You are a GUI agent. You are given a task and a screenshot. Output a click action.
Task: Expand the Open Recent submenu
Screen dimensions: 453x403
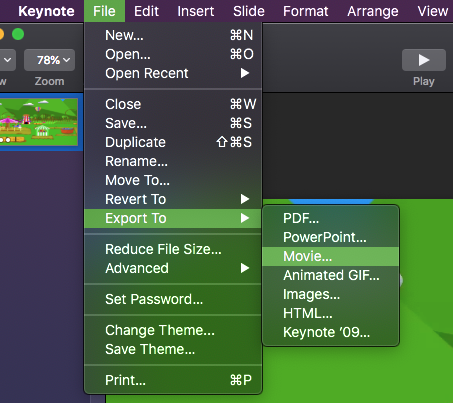click(173, 73)
